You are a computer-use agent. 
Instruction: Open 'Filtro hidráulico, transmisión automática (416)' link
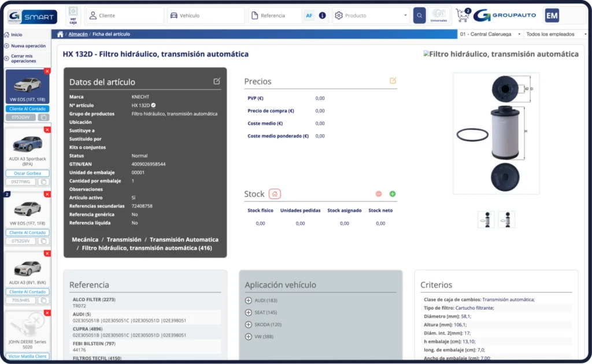pos(147,248)
